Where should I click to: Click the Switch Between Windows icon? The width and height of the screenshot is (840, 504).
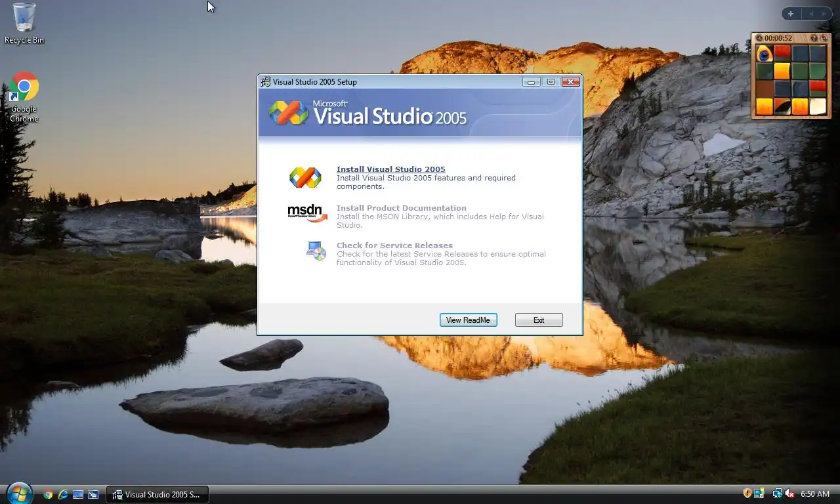point(93,495)
